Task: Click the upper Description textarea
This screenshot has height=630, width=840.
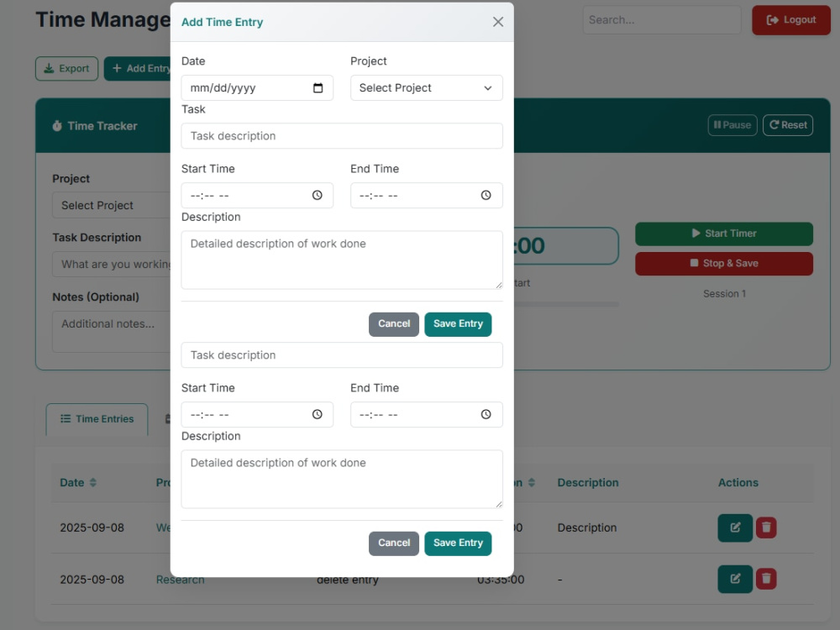Action: (x=342, y=260)
